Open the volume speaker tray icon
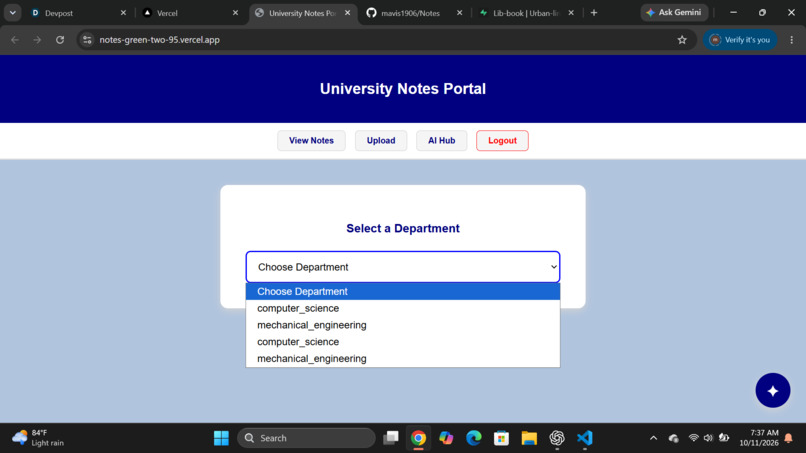 click(708, 438)
